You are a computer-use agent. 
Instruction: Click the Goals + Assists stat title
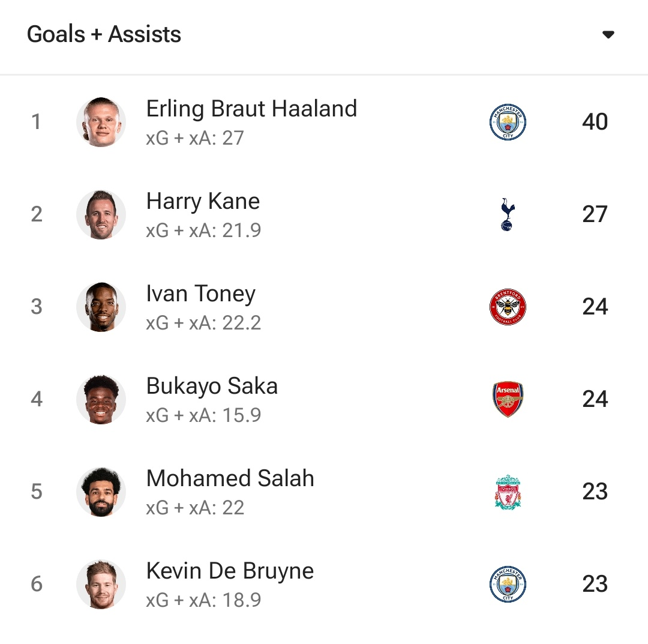[x=104, y=34]
